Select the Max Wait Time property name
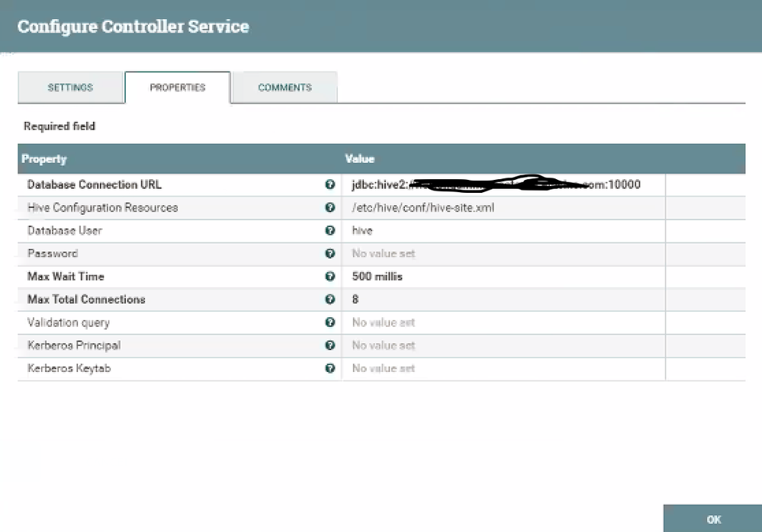The image size is (762, 532). [x=66, y=277]
